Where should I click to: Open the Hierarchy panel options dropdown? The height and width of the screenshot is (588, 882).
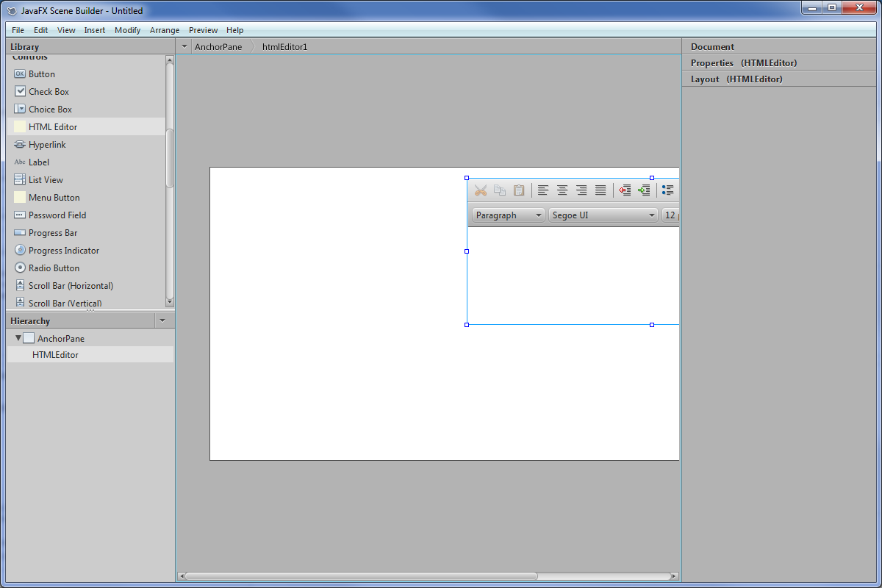162,320
